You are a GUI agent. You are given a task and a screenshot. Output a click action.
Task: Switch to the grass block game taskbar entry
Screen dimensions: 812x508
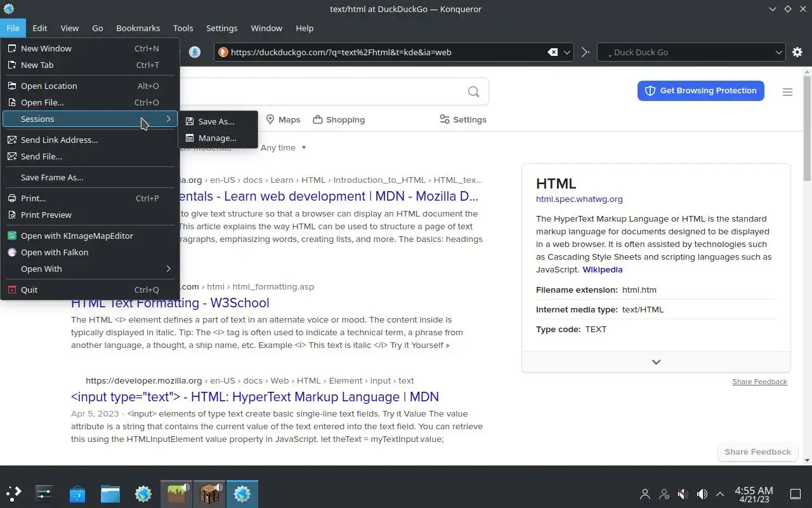(176, 493)
